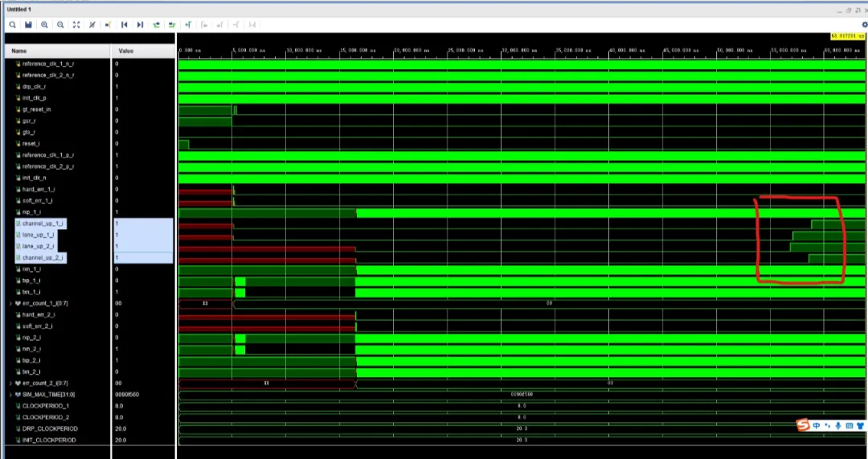Click the Zoom In magnifier icon

click(44, 25)
